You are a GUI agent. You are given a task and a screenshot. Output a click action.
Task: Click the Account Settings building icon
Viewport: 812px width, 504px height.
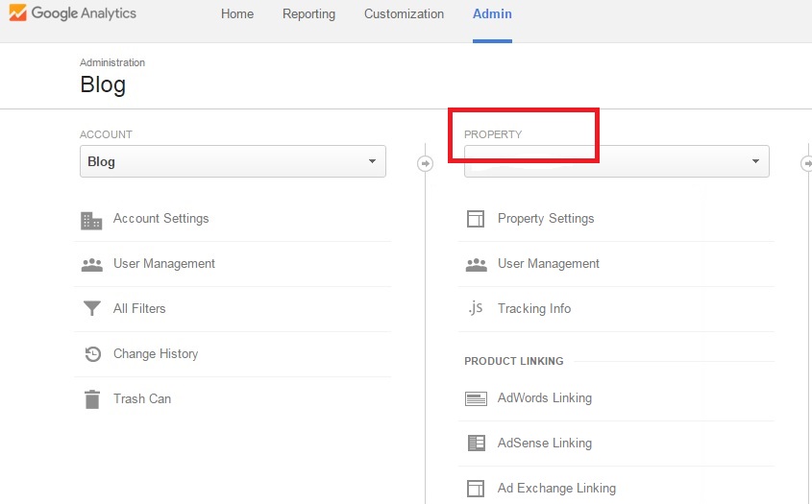91,220
